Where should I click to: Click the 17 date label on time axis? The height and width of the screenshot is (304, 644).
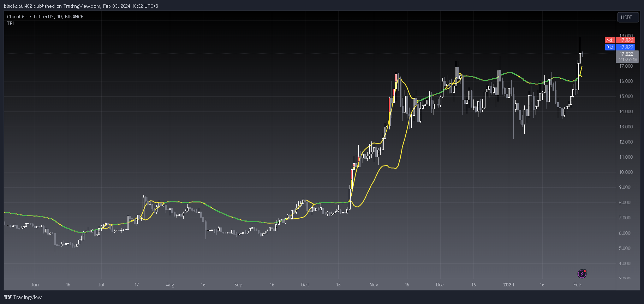[x=137, y=285]
